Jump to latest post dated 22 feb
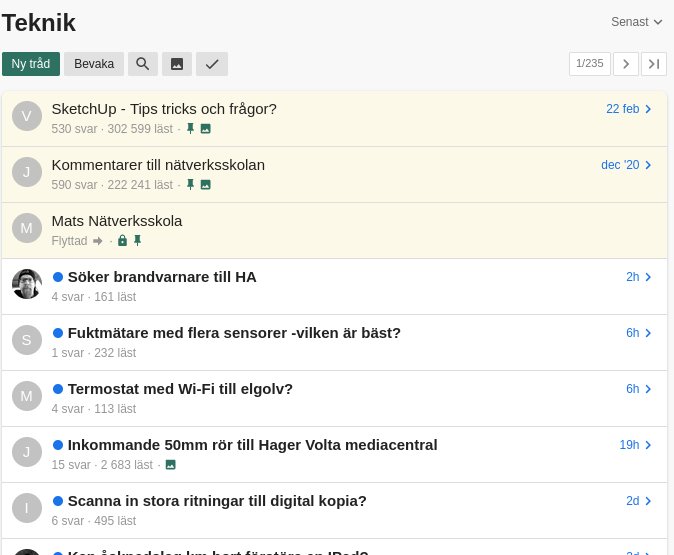 coord(628,109)
